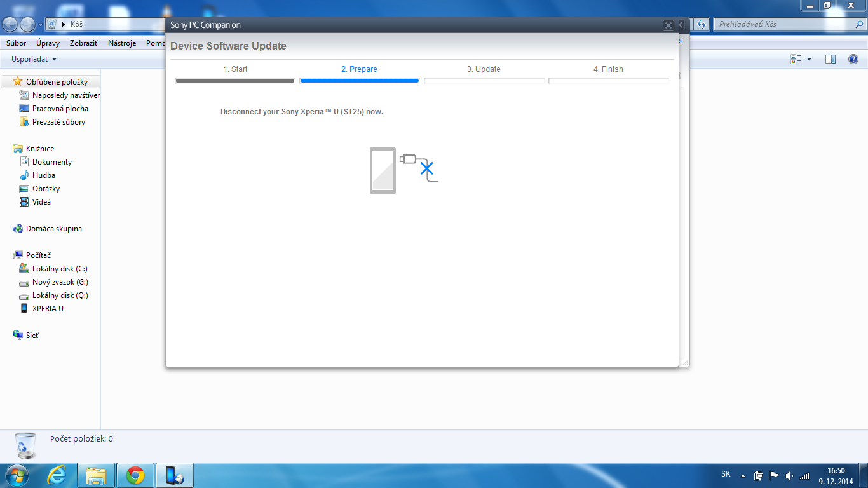Click the Forward arrow in Explorer
The height and width of the screenshot is (488, 868).
[x=28, y=24]
